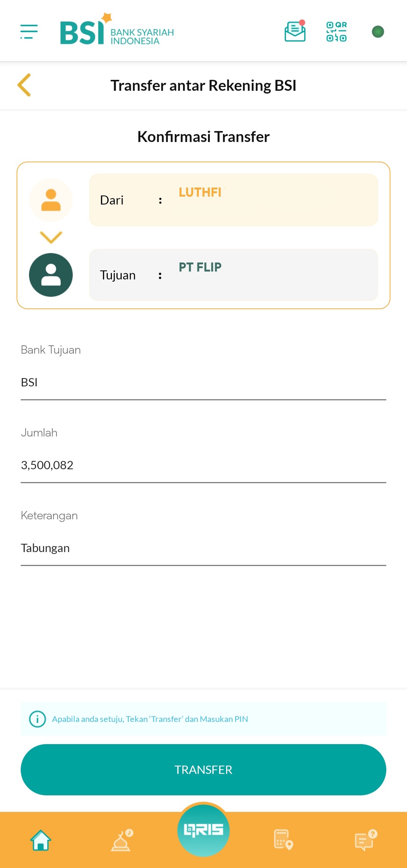Tap the QR scan icon
Screen dimensions: 407x868
[x=336, y=32]
